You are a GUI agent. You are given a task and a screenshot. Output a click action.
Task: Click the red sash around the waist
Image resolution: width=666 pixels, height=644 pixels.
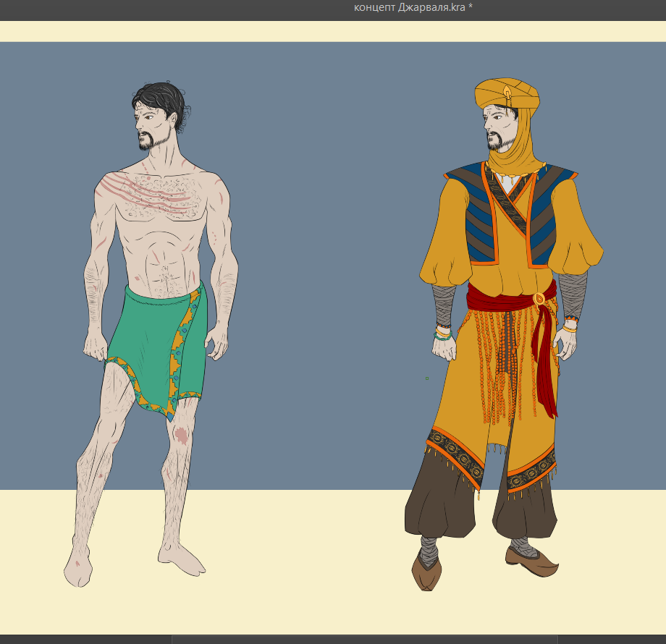point(499,297)
